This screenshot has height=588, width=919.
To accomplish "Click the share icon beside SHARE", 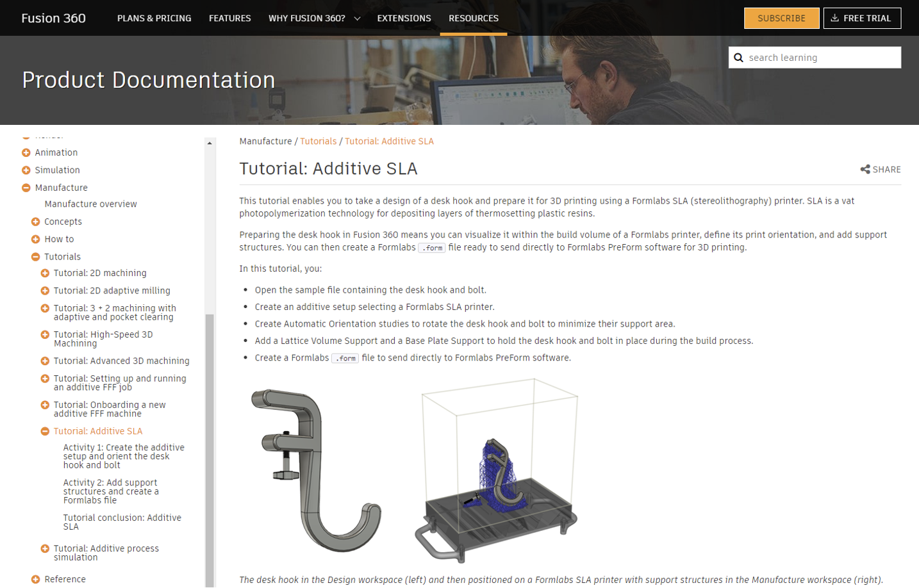I will [x=865, y=169].
